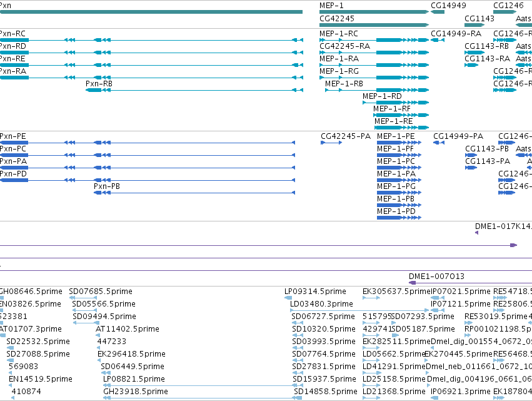Select the Pxn-PE protein label
This screenshot has width=532, height=401.
tap(13, 136)
